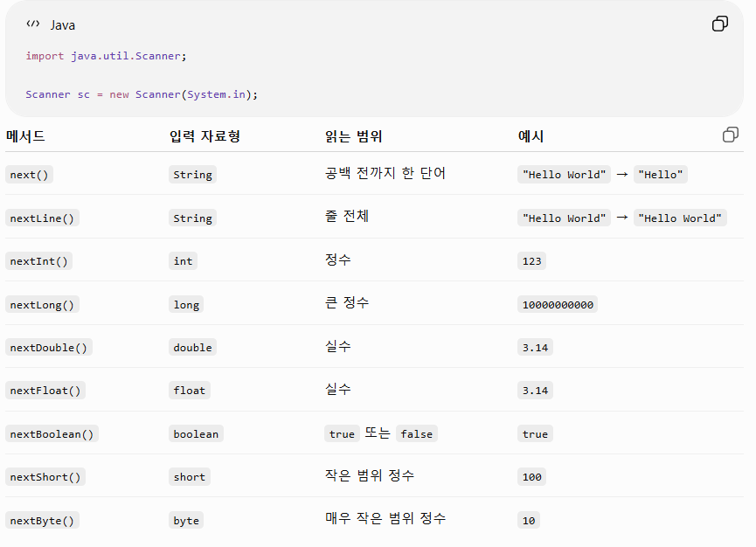Click the nextShort() method chip

(45, 476)
